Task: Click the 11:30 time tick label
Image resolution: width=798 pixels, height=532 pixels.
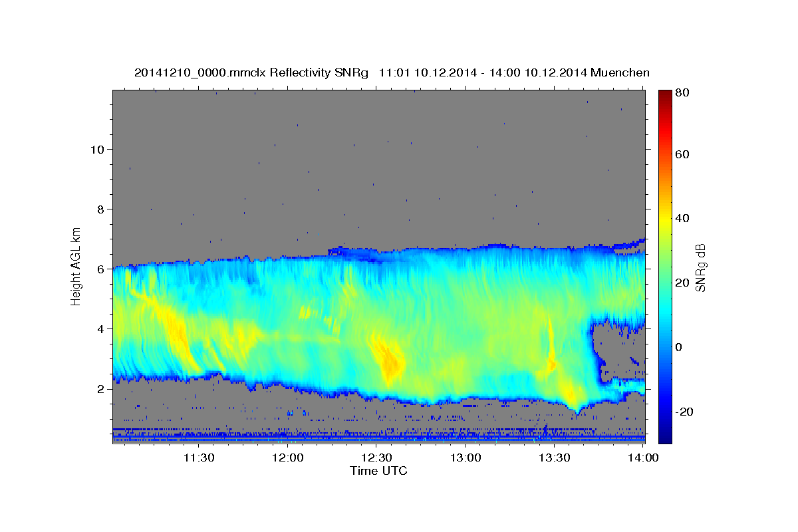Action: click(198, 458)
